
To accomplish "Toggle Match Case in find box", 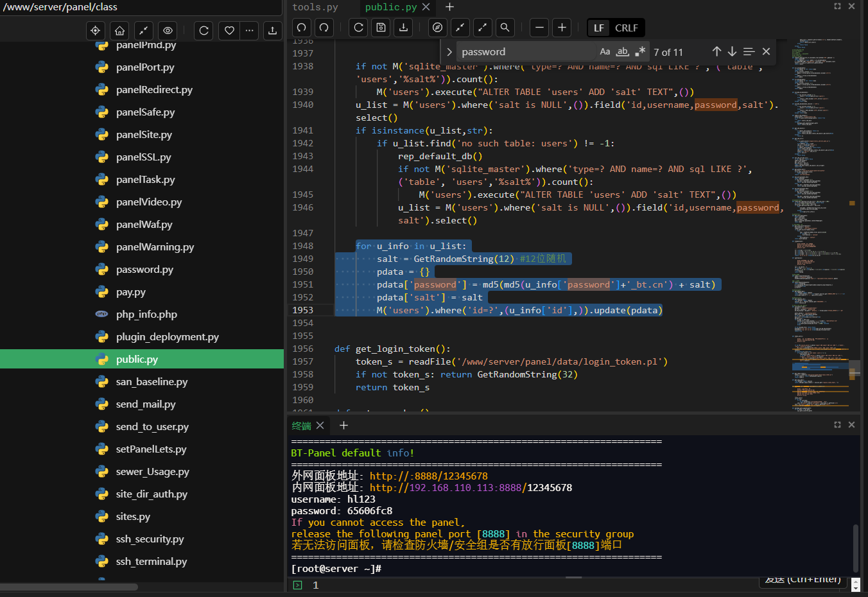I will pos(605,51).
